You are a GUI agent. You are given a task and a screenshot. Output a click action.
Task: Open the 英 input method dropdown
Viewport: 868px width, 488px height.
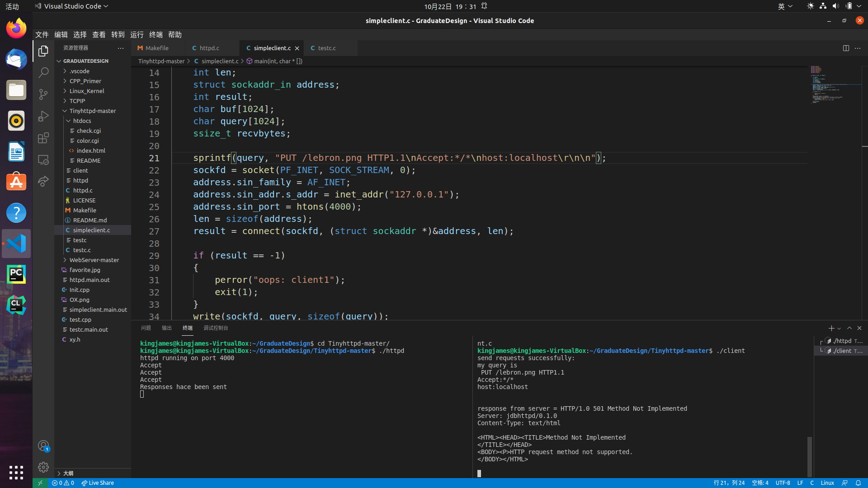[x=785, y=6]
